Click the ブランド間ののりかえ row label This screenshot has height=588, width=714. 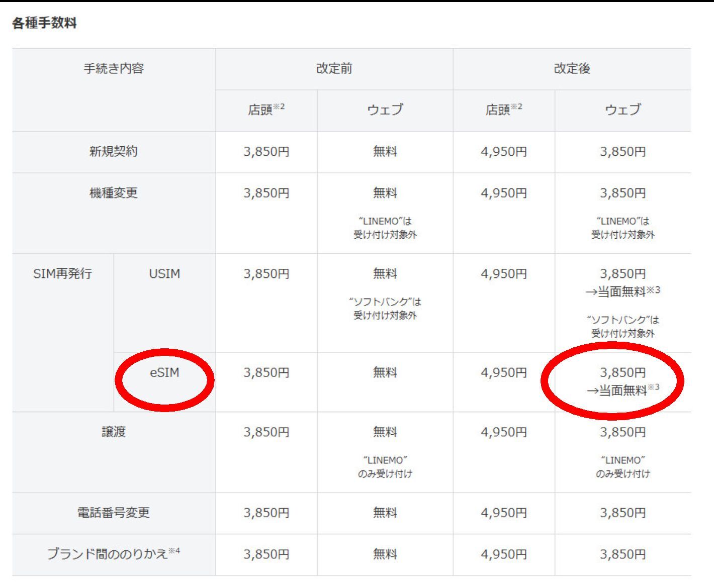(x=107, y=554)
